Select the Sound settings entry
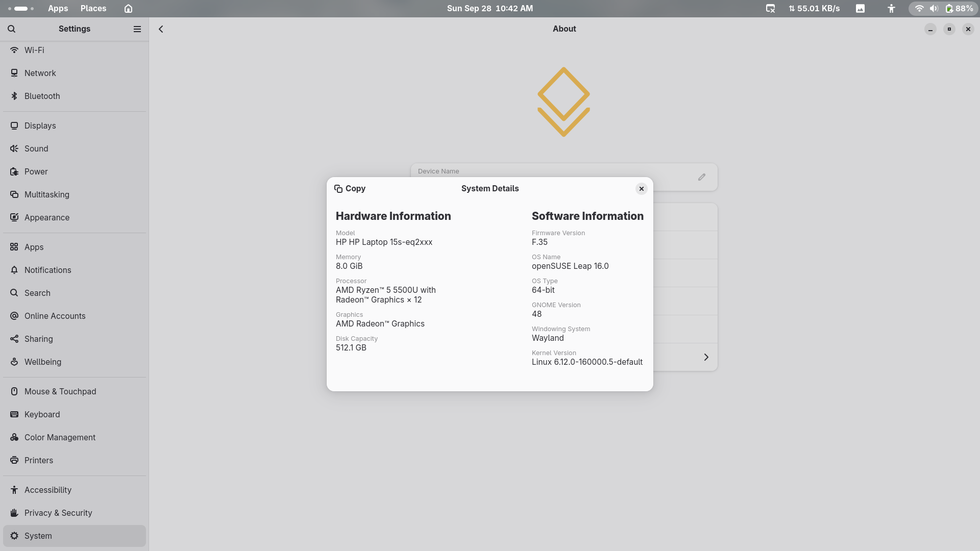The height and width of the screenshot is (551, 980). coord(36,148)
